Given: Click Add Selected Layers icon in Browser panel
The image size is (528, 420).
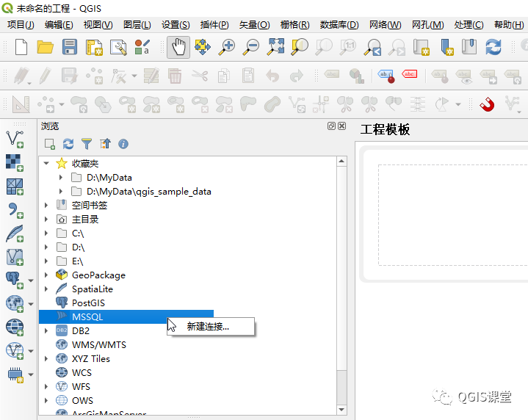Looking at the screenshot, I should pos(50,144).
